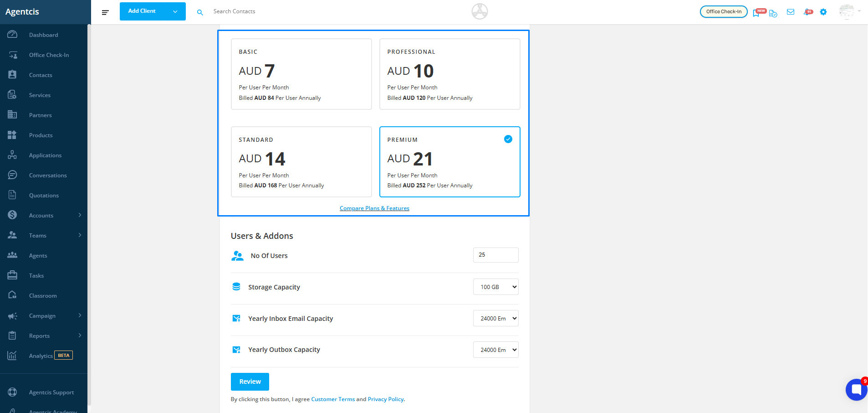Click the Agentcis logo in header center
This screenshot has width=868, height=413.
tap(480, 11)
